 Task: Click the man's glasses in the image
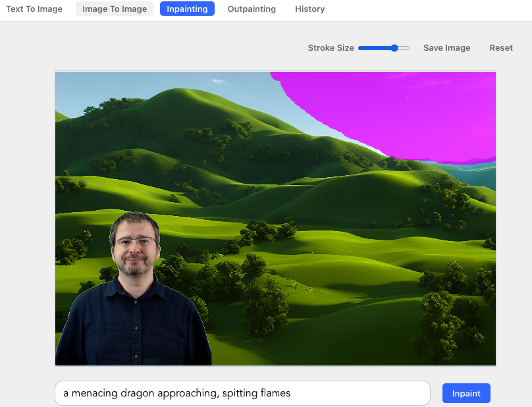click(x=135, y=242)
